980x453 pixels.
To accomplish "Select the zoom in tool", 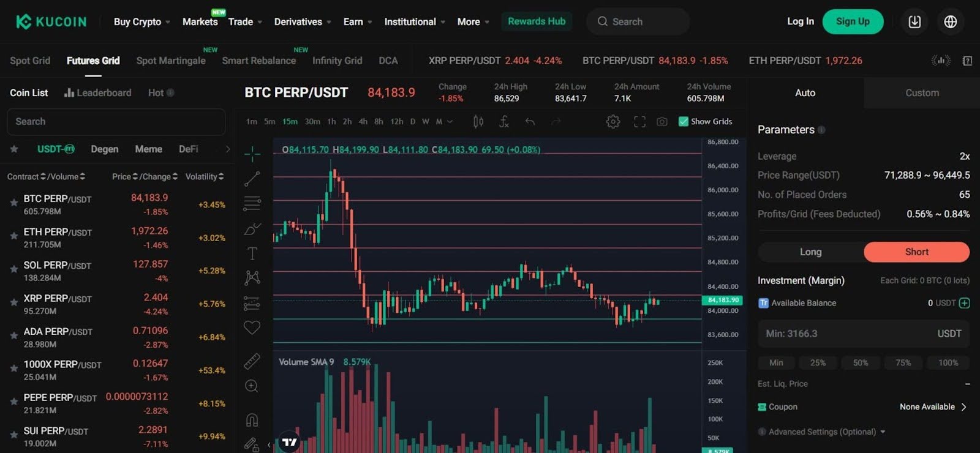I will click(252, 386).
